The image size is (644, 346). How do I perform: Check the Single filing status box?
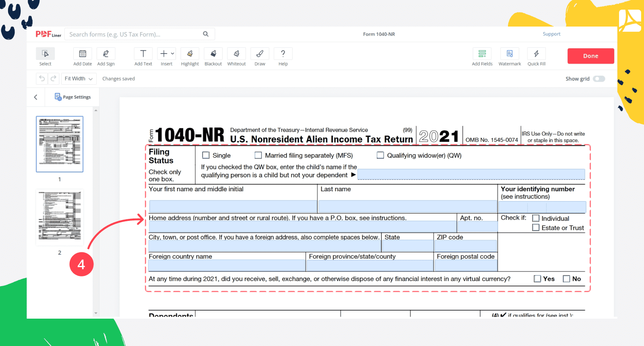point(206,155)
